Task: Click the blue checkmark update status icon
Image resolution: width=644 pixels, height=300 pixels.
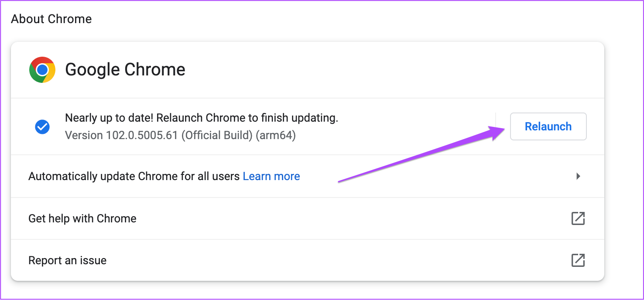Action: 42,127
